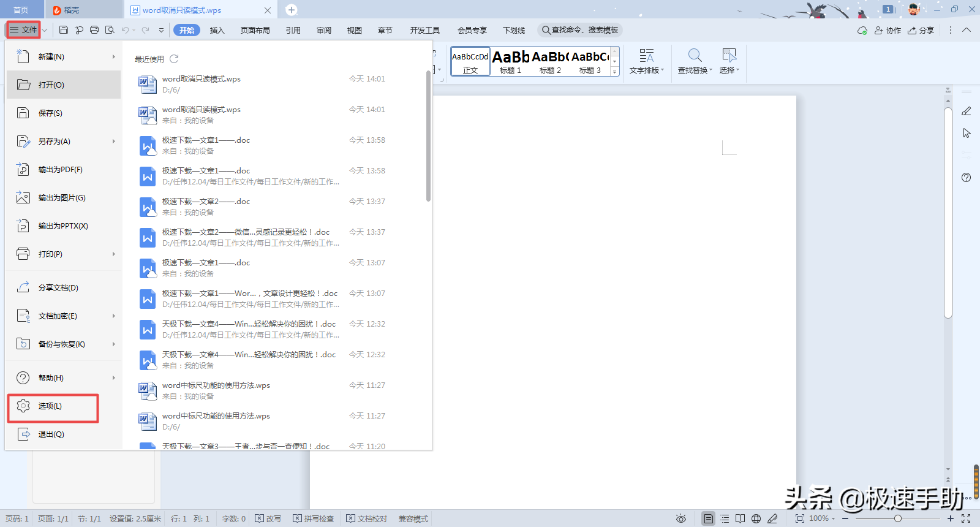The width and height of the screenshot is (980, 527).
Task: Refresh the recently used files list
Action: 174,59
